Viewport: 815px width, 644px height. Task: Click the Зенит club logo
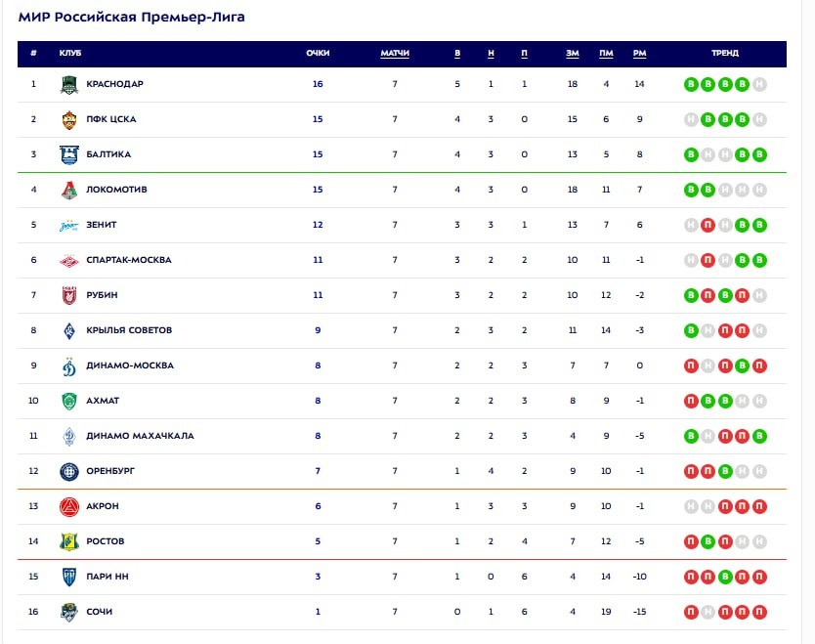pos(69,225)
